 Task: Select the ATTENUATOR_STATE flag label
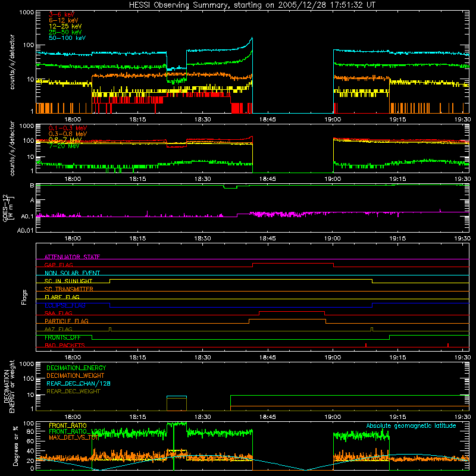72,257
